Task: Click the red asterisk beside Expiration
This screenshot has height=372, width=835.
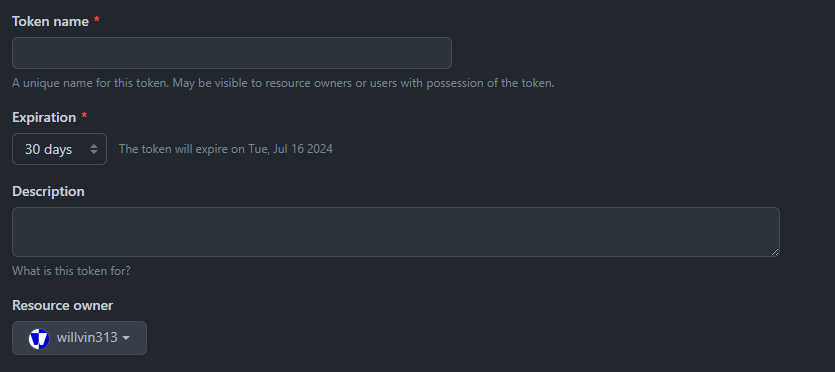Action: click(x=84, y=117)
